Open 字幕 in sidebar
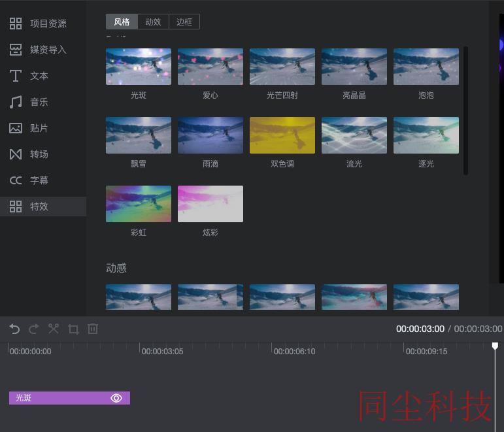Image resolution: width=504 pixels, height=432 pixels. [x=43, y=180]
